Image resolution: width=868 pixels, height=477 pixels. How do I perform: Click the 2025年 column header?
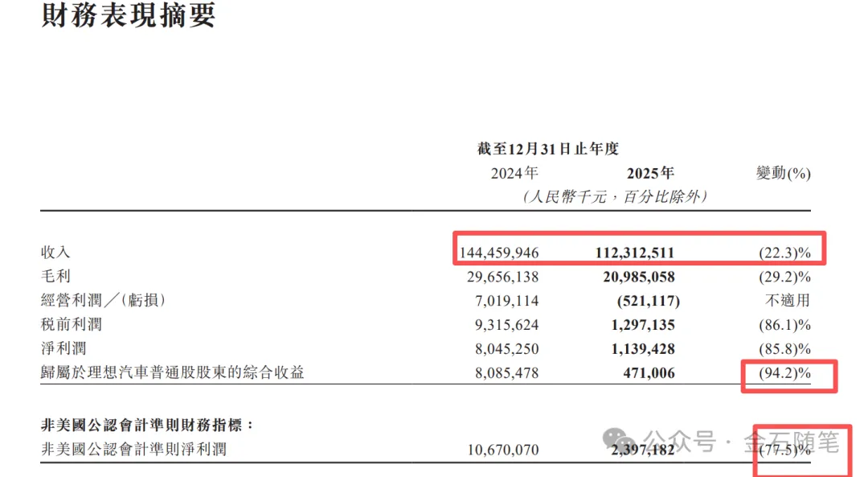pyautogui.click(x=650, y=174)
